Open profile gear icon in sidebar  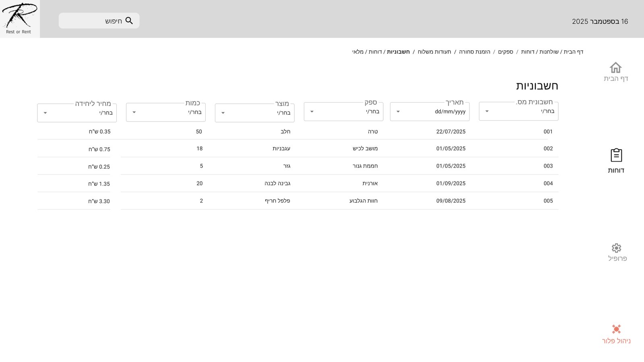(x=616, y=248)
